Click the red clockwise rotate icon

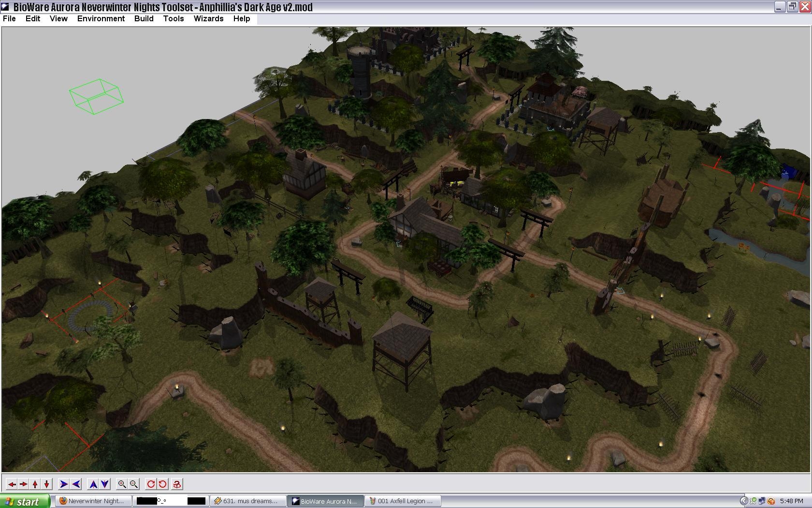151,484
